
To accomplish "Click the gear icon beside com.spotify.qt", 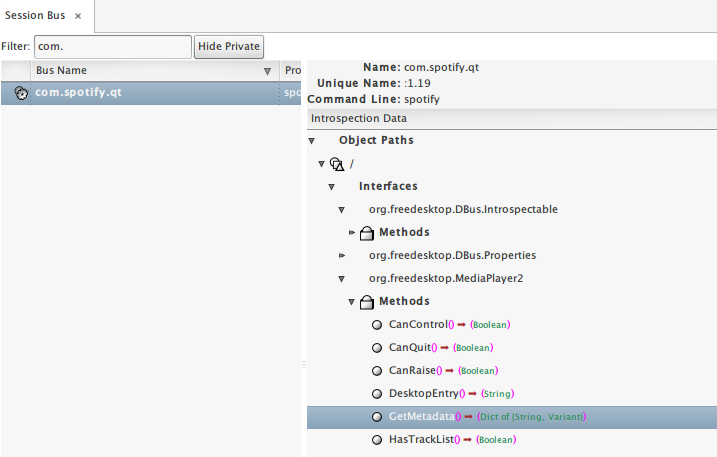I will tap(20, 92).
